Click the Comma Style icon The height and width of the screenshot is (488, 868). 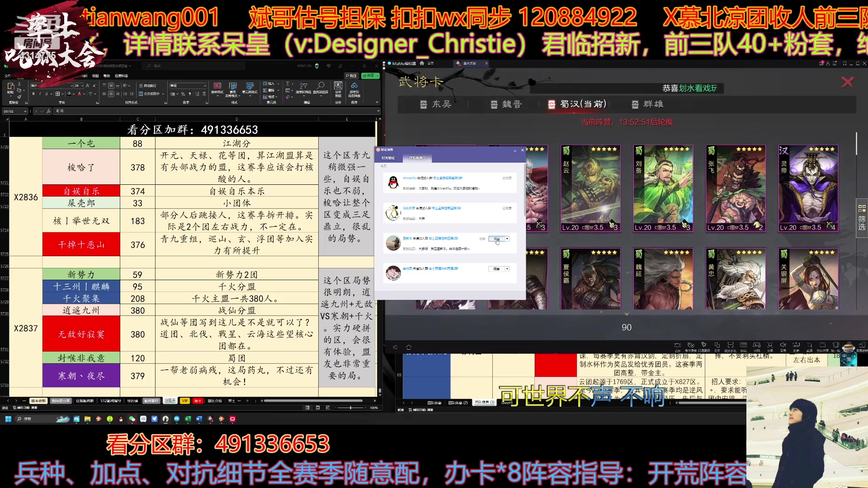[190, 94]
